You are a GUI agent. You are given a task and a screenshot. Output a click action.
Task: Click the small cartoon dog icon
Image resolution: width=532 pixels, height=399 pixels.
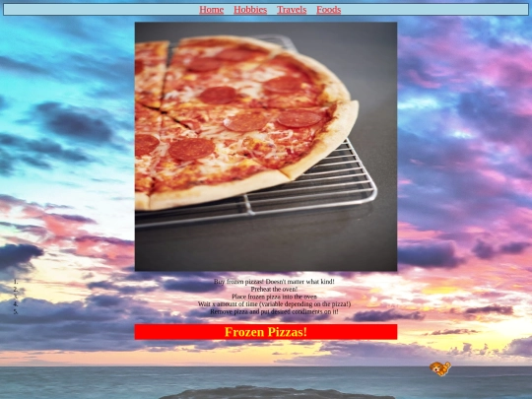(440, 368)
